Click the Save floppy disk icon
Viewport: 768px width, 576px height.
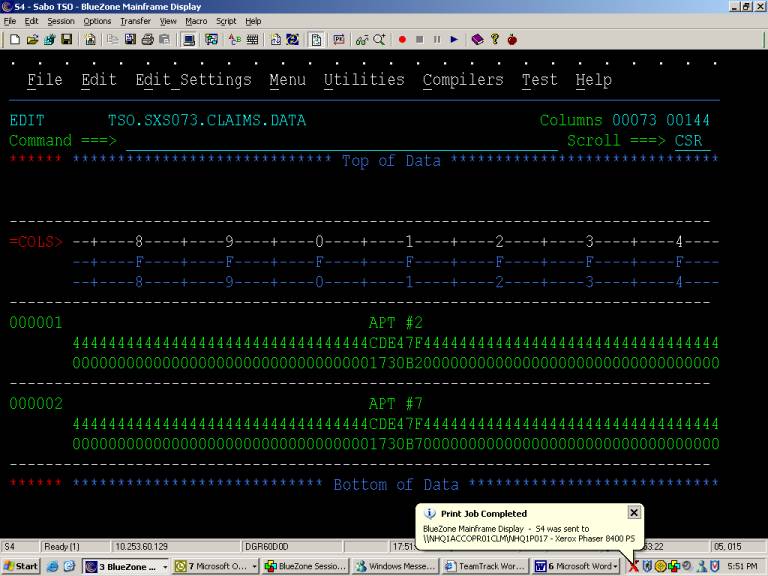(67, 40)
